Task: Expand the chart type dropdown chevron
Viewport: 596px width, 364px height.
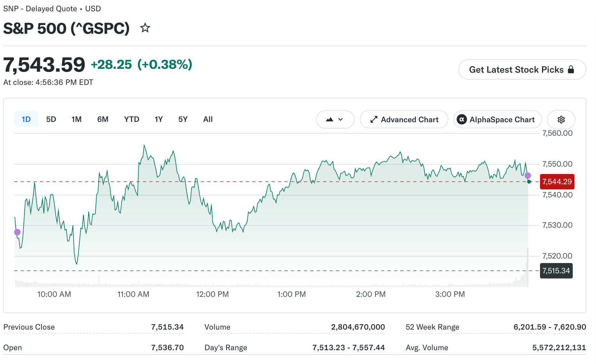Action: click(x=341, y=120)
